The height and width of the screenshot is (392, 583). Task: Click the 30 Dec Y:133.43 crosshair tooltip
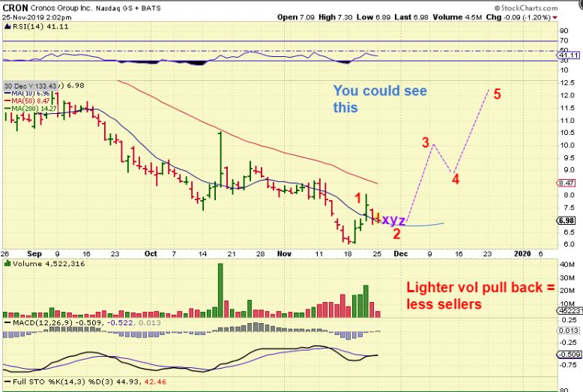click(30, 86)
